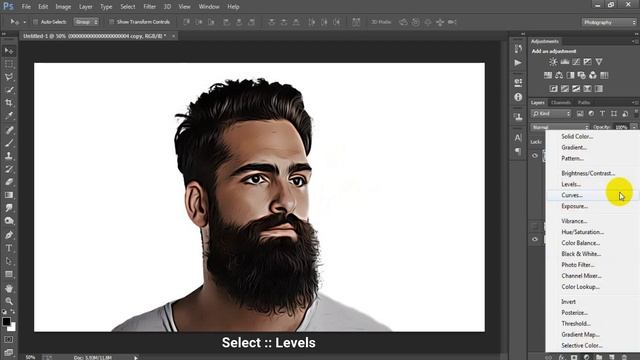The height and width of the screenshot is (360, 640).
Task: Open the Character panel icon
Action: tap(518, 138)
